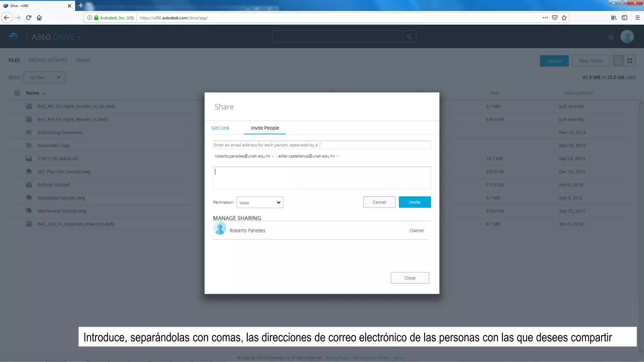Screen dimensions: 644x362
Task: Focus the email address input field
Action: pos(322,145)
